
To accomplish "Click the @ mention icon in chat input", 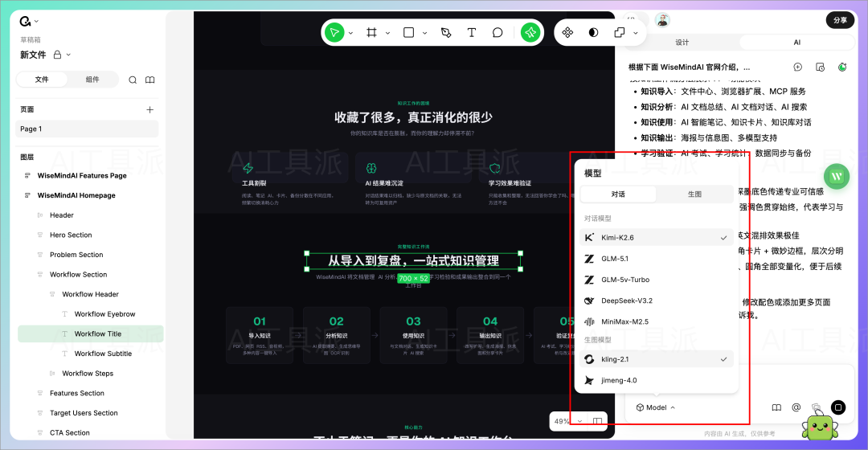I will (796, 407).
